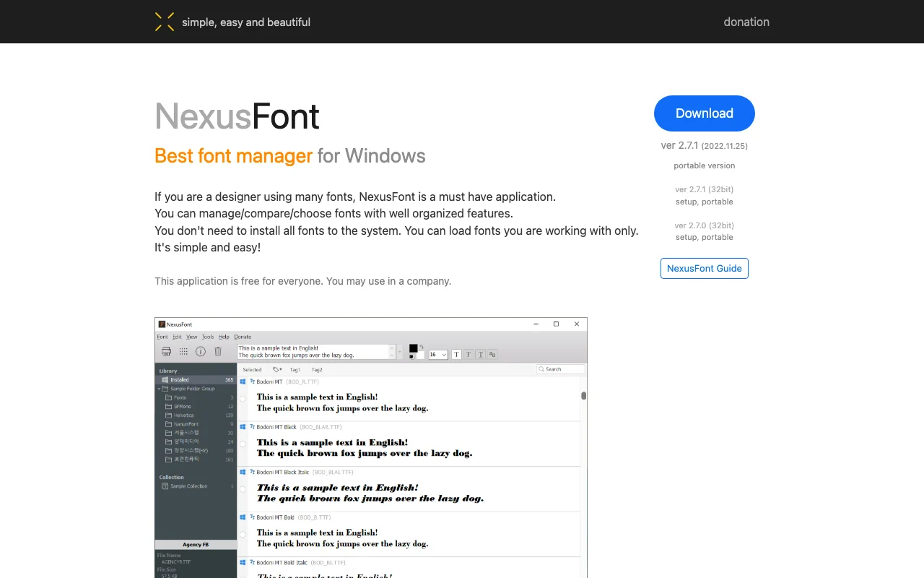This screenshot has width=924, height=578.
Task: Open the View menu
Action: (x=191, y=337)
